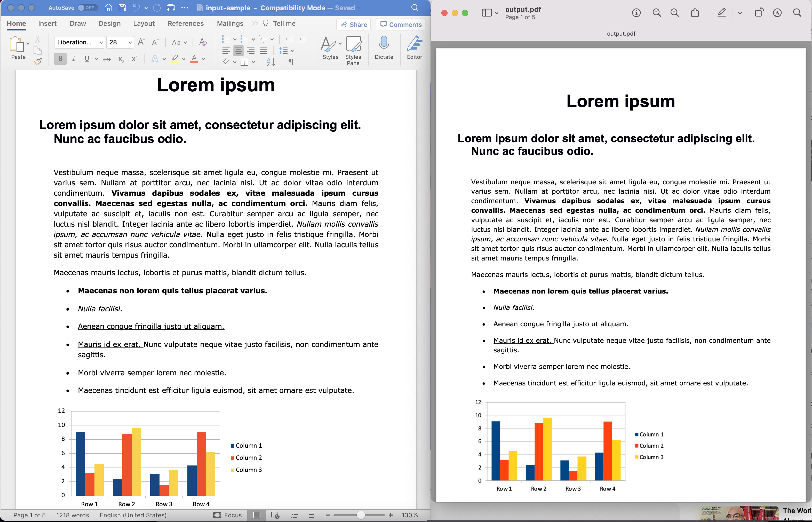Open the Editor
This screenshot has height=522, width=812.
coord(415,48)
